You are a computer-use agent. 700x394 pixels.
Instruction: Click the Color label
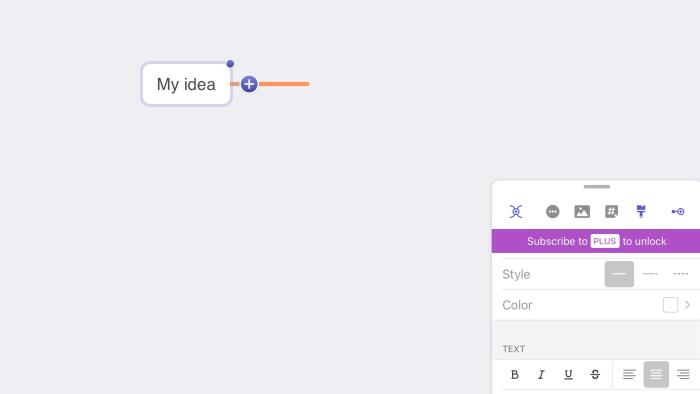(517, 305)
